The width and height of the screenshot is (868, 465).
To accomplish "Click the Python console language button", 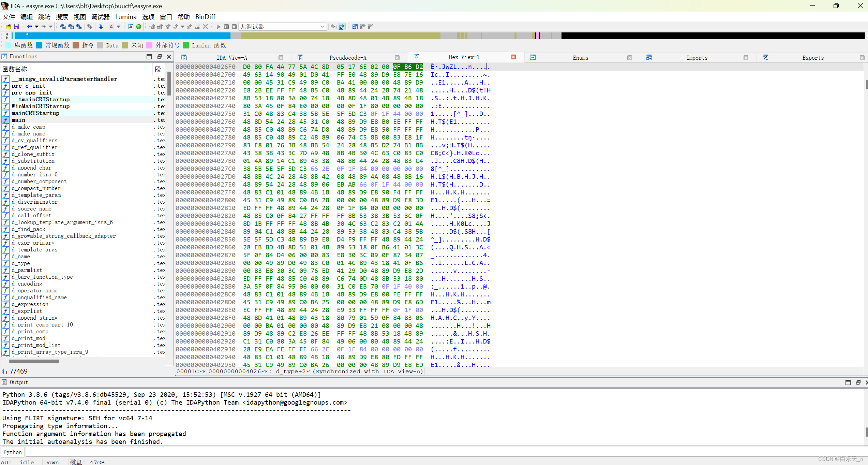I will pos(13,452).
